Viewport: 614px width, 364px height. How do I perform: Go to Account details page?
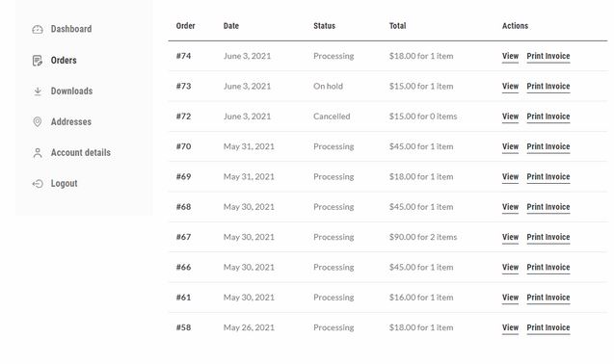pyautogui.click(x=81, y=153)
